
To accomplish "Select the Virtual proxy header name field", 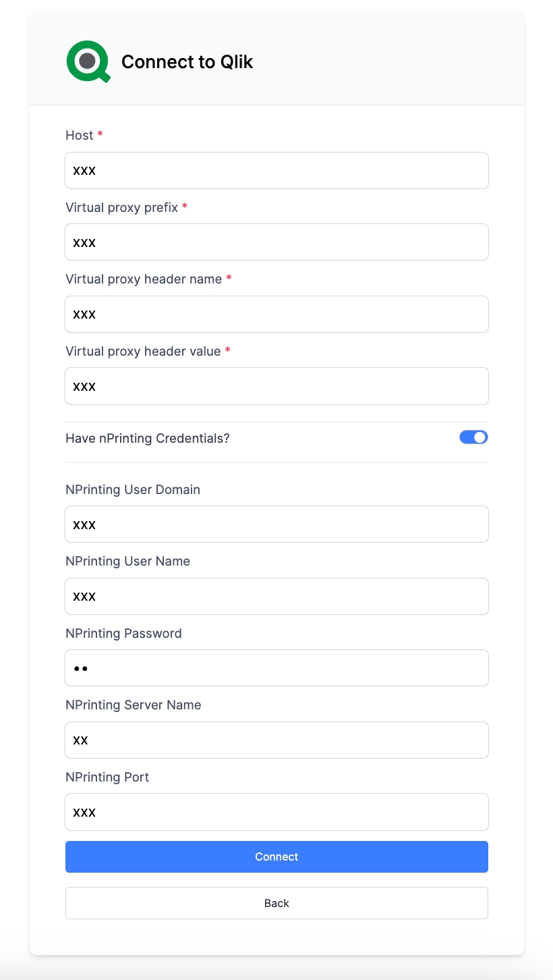I will pyautogui.click(x=276, y=314).
